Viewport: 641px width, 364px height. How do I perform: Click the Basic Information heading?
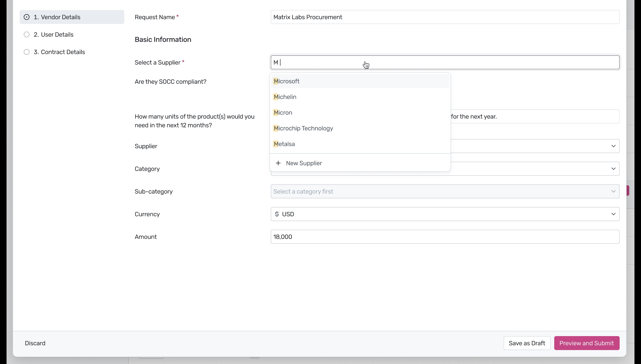(163, 40)
